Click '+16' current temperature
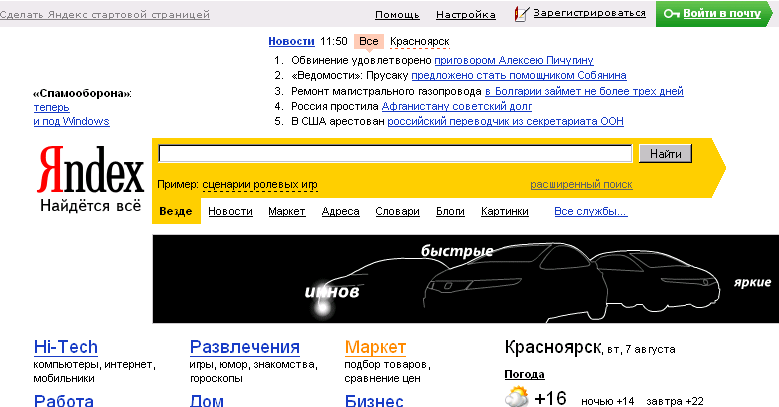 point(550,398)
